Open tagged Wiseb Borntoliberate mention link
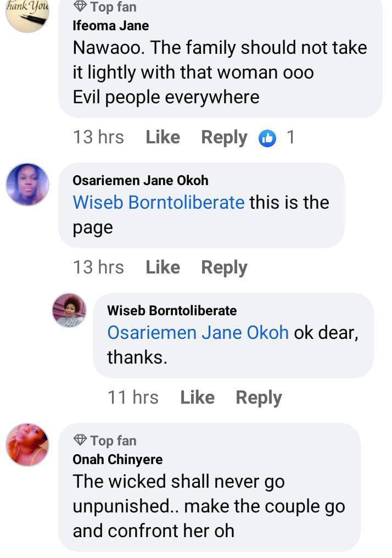Image resolution: width=392 pixels, height=558 pixels. click(x=159, y=203)
